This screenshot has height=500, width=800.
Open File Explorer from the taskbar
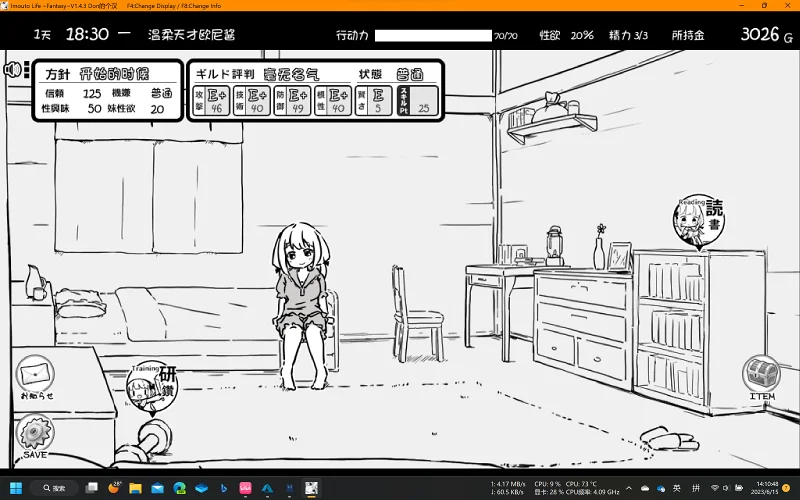click(x=135, y=488)
